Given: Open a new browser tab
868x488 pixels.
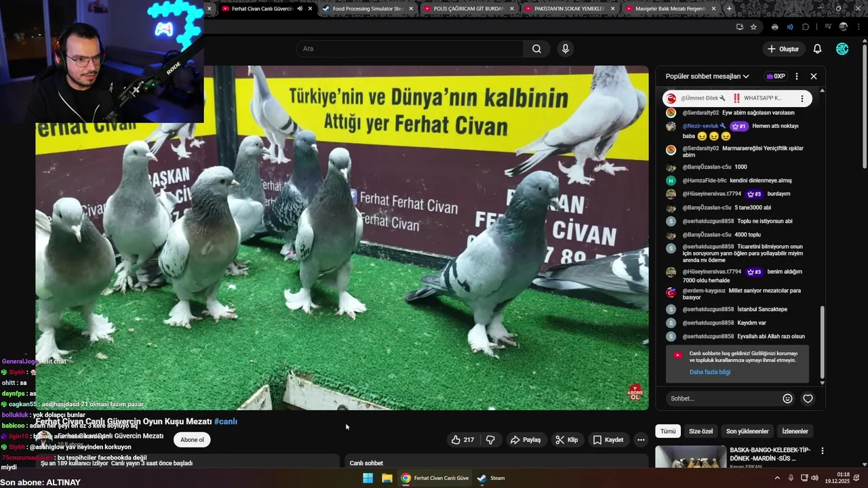Looking at the screenshot, I should coord(729,9).
